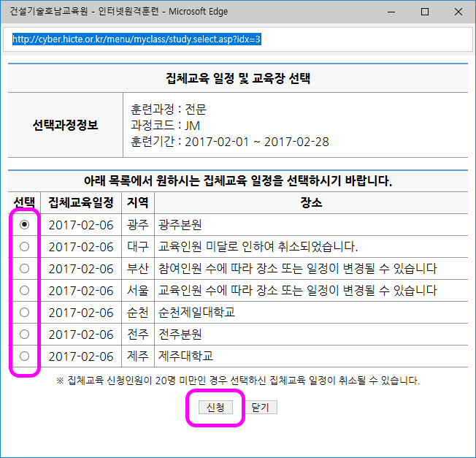Screen dimensions: 476x458
Task: Click the 순천제일대학교 location text
Action: pos(196,313)
